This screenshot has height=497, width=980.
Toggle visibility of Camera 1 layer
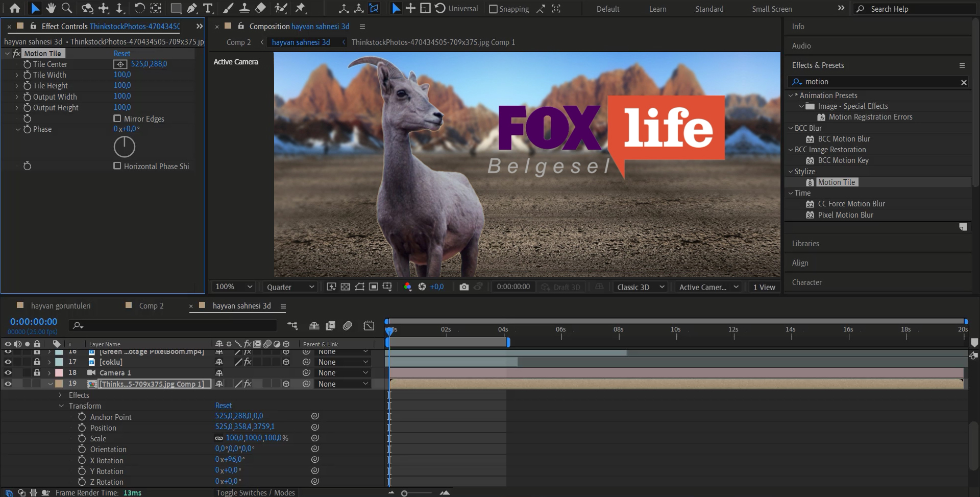click(8, 373)
